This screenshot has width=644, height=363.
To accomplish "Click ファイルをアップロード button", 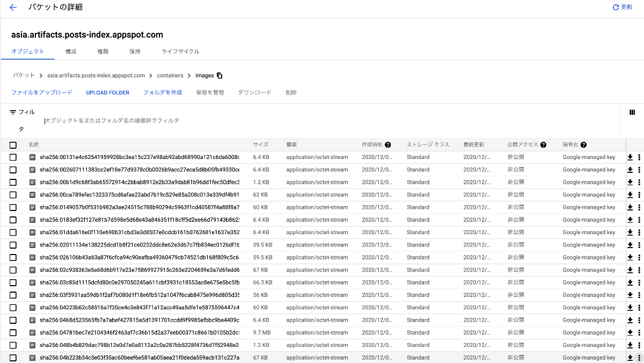I will tap(42, 93).
